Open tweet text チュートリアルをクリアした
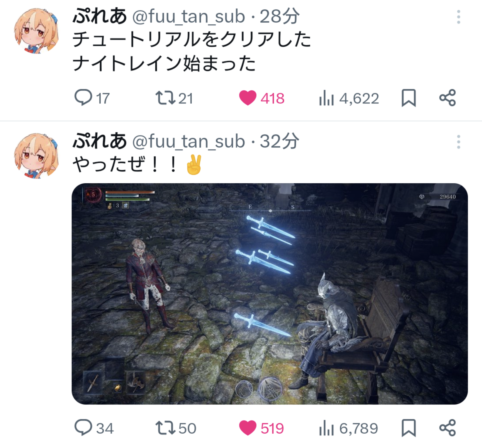Image resolution: width=482 pixels, height=448 pixels. pos(192,39)
